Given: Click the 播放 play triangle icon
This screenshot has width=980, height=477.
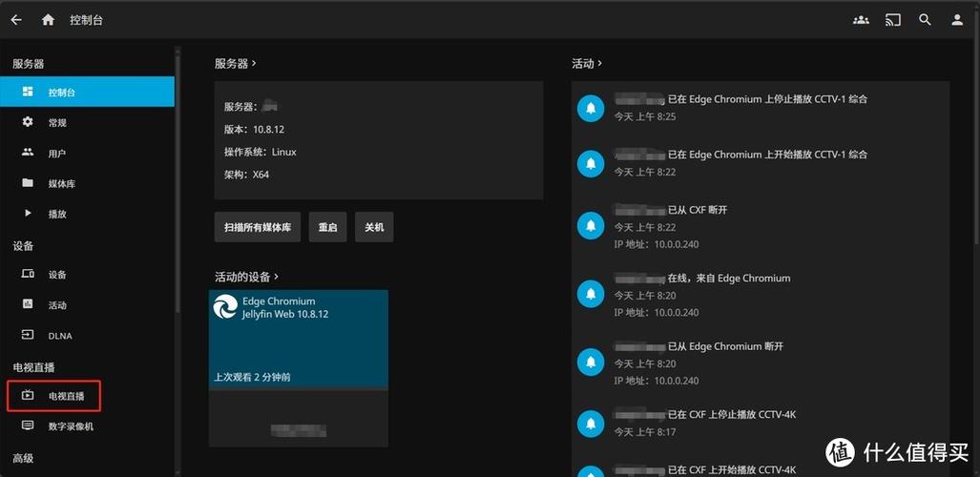Looking at the screenshot, I should (28, 213).
